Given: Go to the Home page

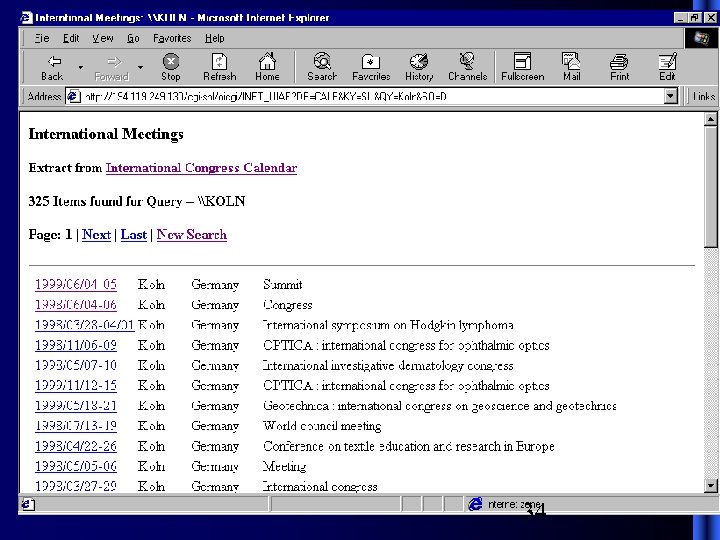Looking at the screenshot, I should (x=267, y=67).
